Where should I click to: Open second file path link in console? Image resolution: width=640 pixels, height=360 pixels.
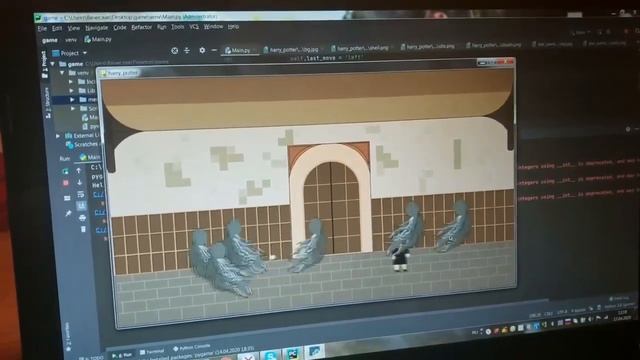[x=101, y=212]
